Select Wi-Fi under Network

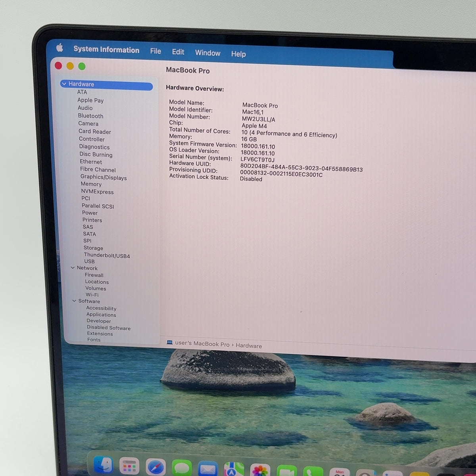click(x=92, y=295)
